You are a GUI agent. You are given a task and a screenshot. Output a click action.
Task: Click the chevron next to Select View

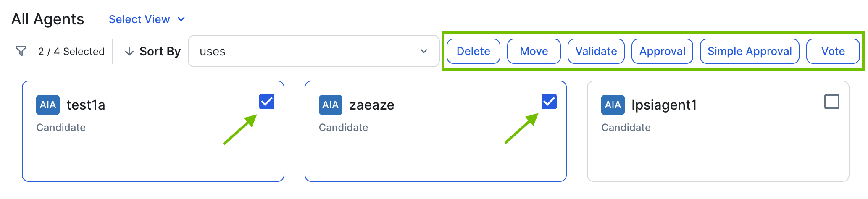coord(181,19)
